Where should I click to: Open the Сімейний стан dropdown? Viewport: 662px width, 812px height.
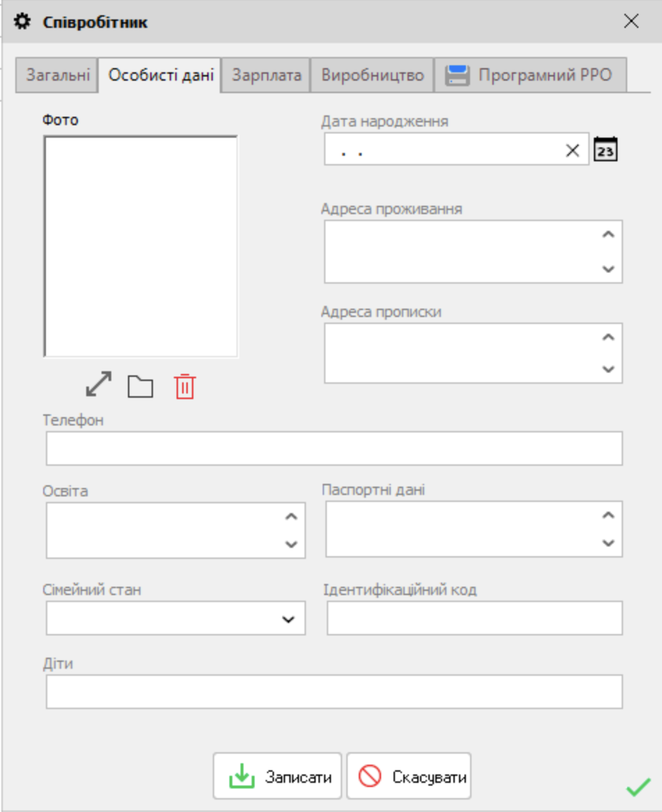click(288, 619)
